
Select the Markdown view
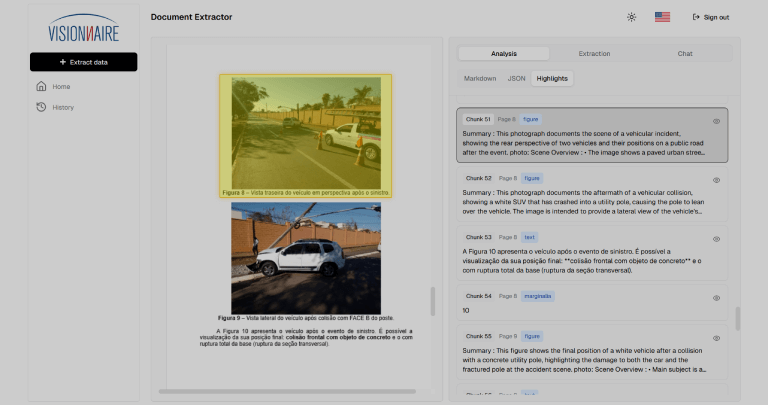pyautogui.click(x=480, y=78)
